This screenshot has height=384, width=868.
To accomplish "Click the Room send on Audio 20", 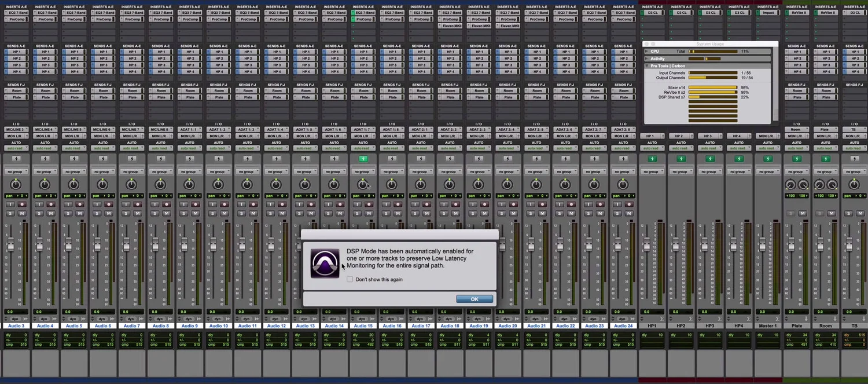I will [508, 90].
